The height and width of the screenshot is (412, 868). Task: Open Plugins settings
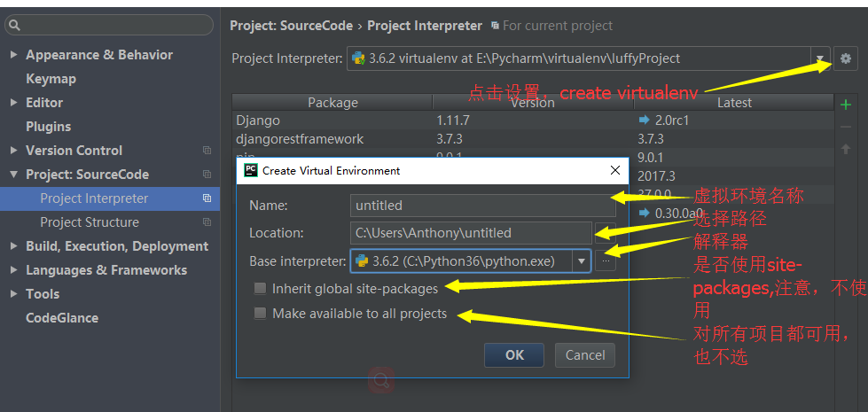pyautogui.click(x=48, y=126)
